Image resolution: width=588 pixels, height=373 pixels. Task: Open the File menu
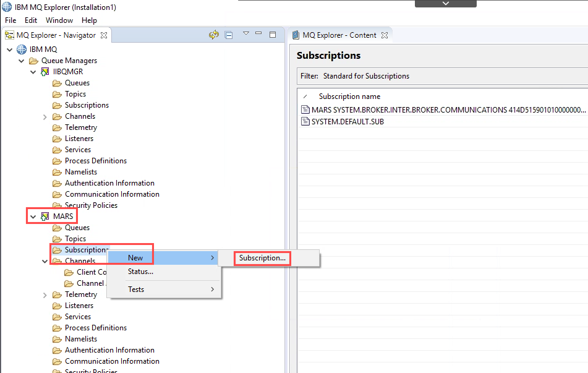click(x=11, y=20)
